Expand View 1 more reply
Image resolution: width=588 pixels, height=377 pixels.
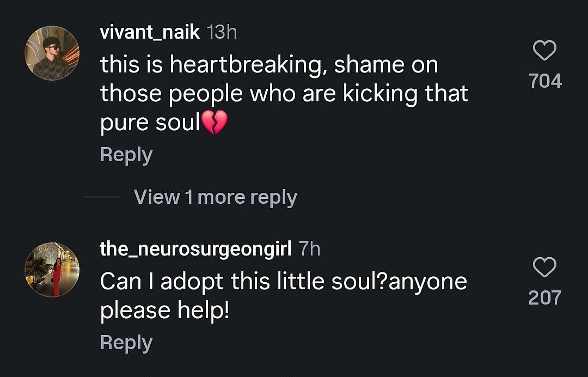(x=215, y=197)
